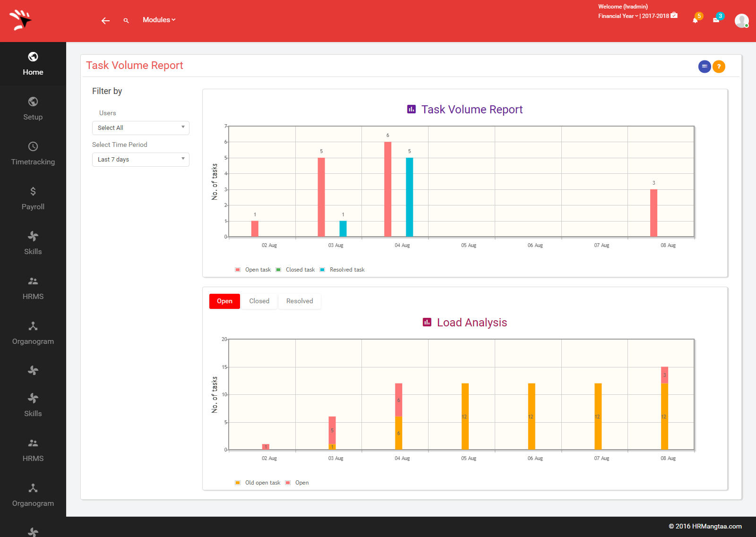Open the upper HRMS sidebar item
Image resolution: width=756 pixels, height=537 pixels.
point(33,288)
